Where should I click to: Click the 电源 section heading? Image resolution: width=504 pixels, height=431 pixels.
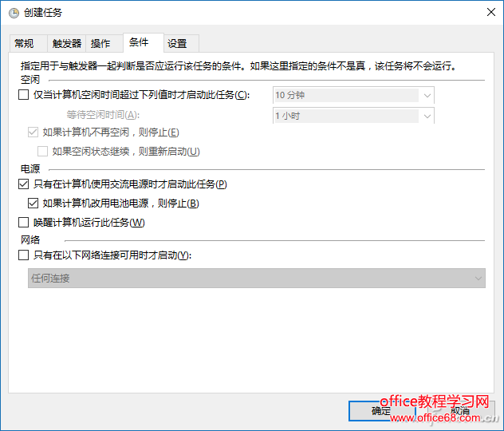tap(30, 169)
